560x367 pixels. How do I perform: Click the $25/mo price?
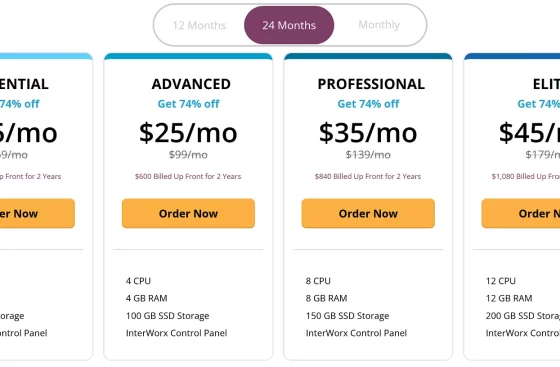coord(188,133)
